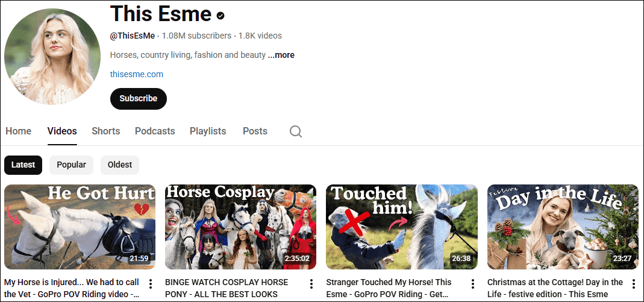Click the 1.8K videos count
The height and width of the screenshot is (302, 644).
pyautogui.click(x=260, y=36)
